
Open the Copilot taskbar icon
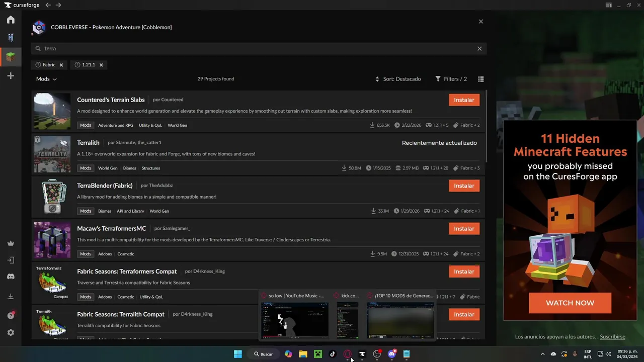288,354
